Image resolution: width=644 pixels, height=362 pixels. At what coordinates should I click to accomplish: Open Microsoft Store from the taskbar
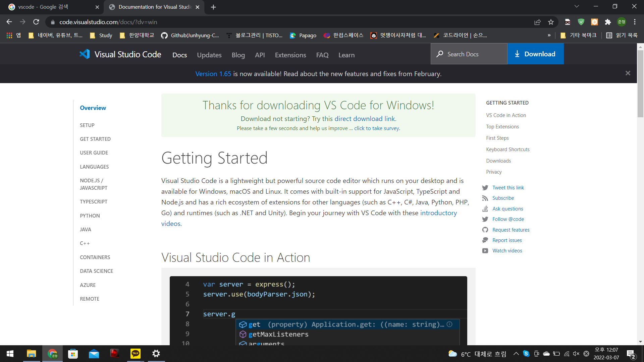coord(73,354)
